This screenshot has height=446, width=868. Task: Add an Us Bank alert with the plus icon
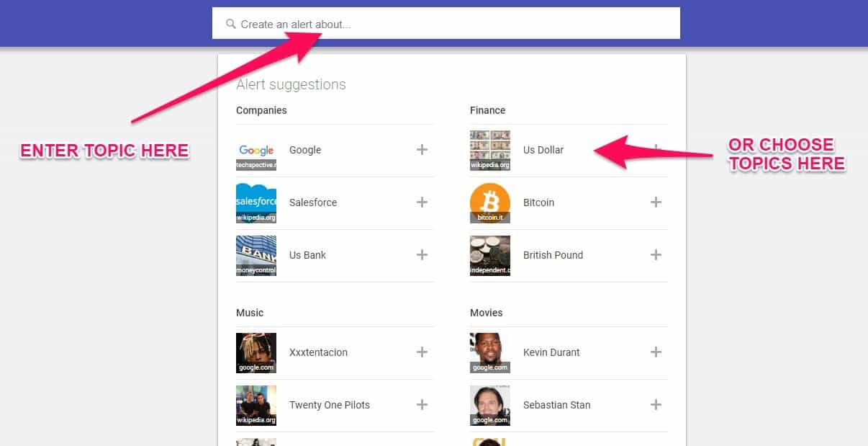pyautogui.click(x=422, y=255)
